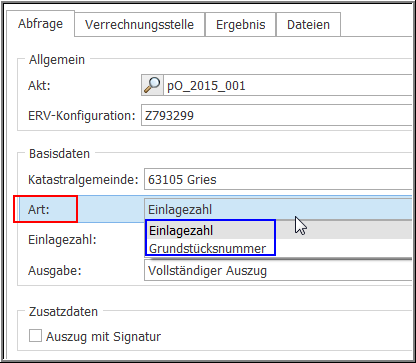Enable the Auszug mit Signatur checkbox
416x363 pixels.
35,336
